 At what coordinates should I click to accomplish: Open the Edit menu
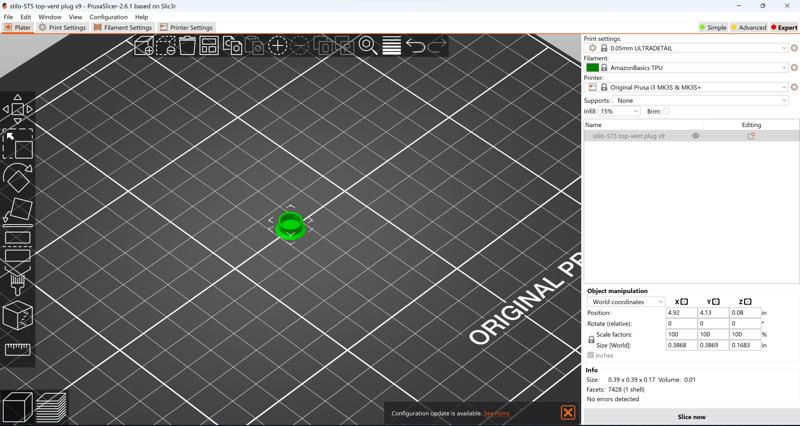(26, 17)
